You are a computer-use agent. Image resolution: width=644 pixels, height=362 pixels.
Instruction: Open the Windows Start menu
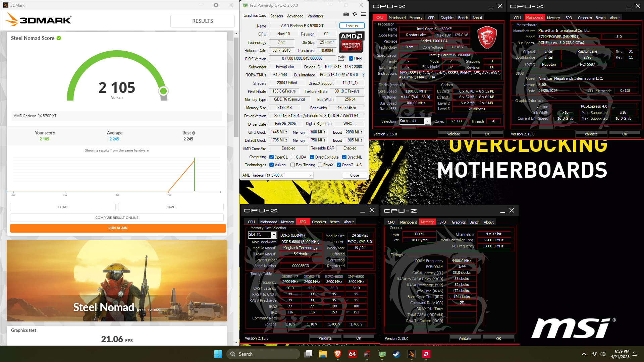(218, 354)
